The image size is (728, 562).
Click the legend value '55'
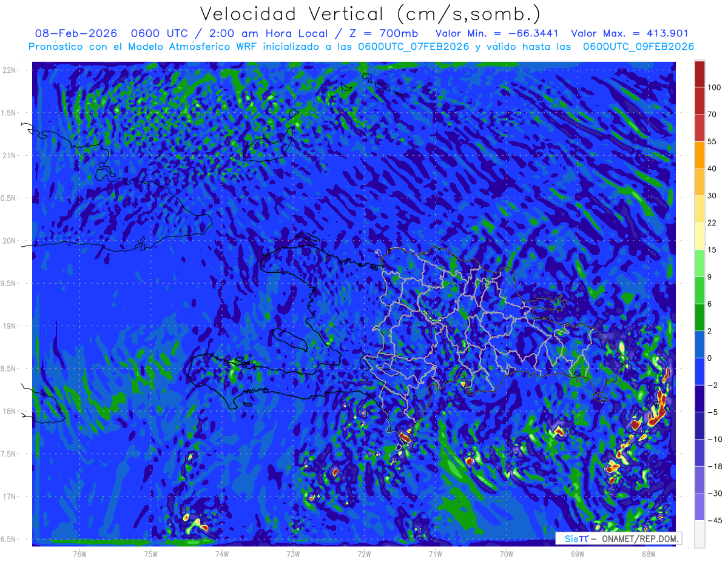pos(712,141)
